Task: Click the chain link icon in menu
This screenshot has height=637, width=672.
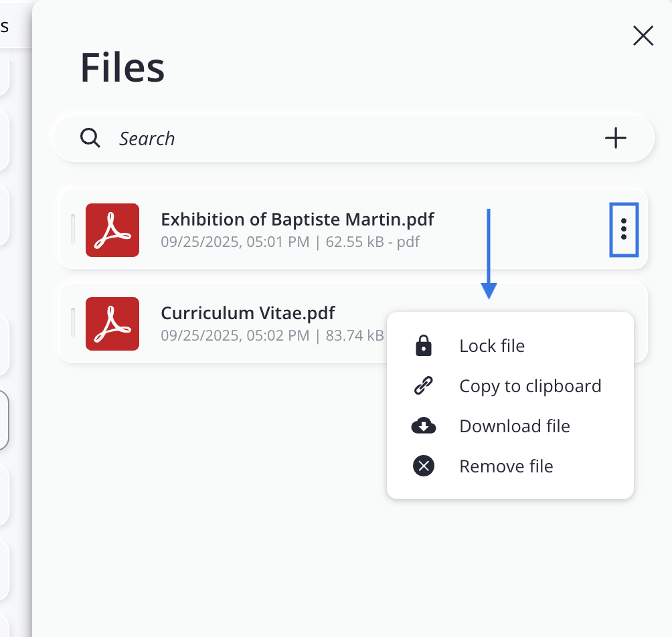Action: (423, 386)
